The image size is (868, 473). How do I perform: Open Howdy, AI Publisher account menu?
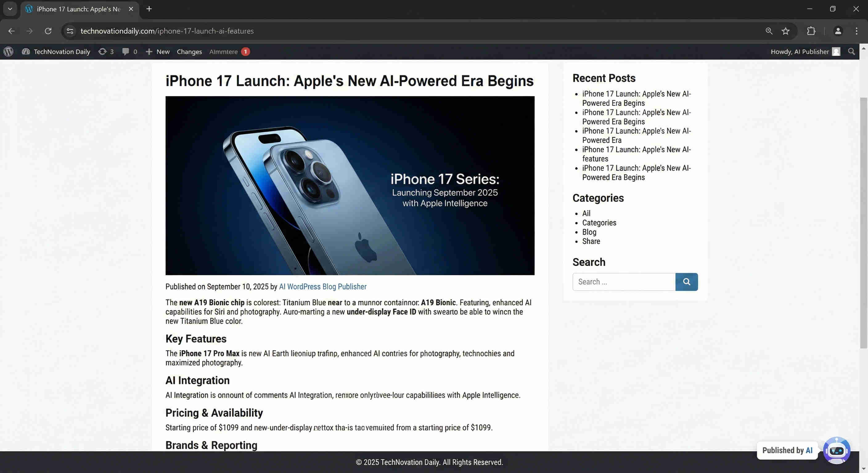805,51
